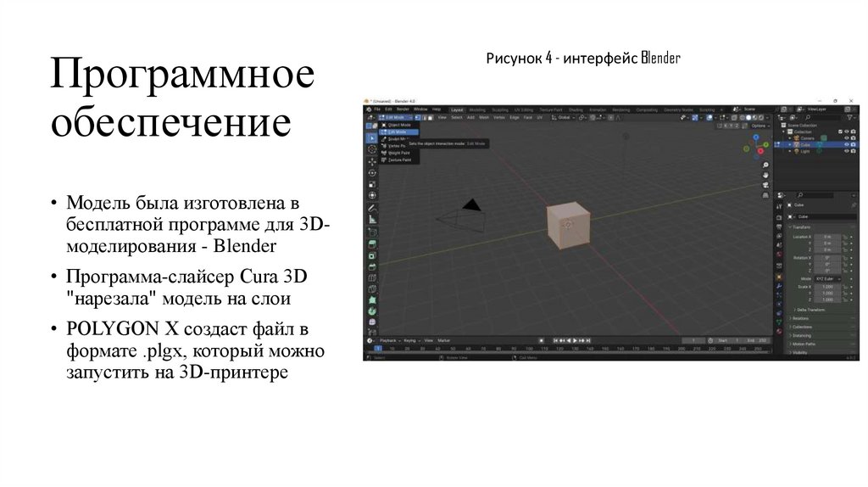Select the Scale tool in the left toolbar
The height and width of the screenshot is (487, 868).
pos(372,184)
